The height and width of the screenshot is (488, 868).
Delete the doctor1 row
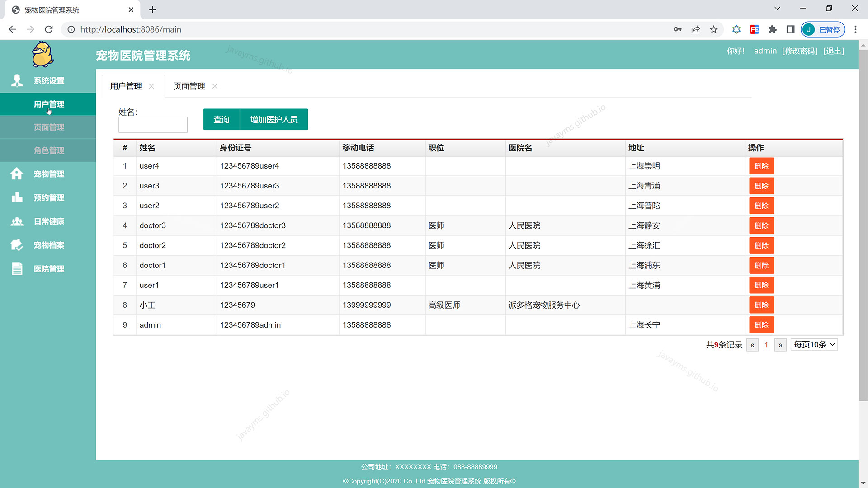click(762, 266)
